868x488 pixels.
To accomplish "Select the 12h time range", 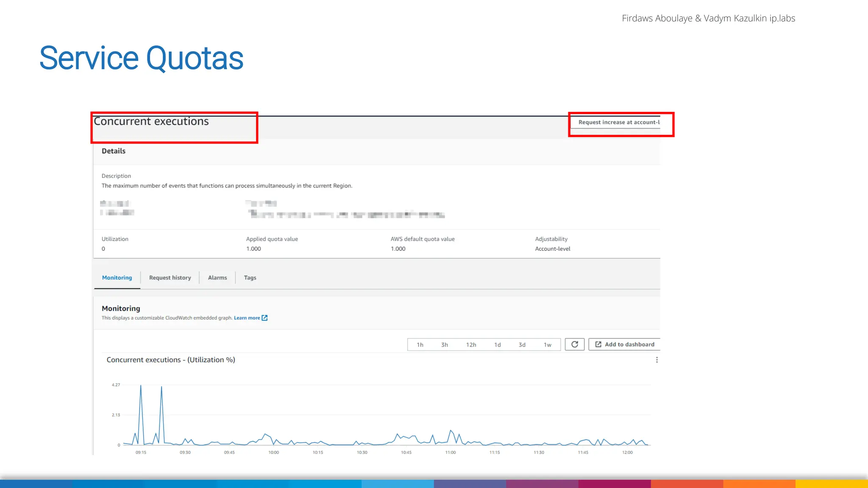I will [x=471, y=345].
